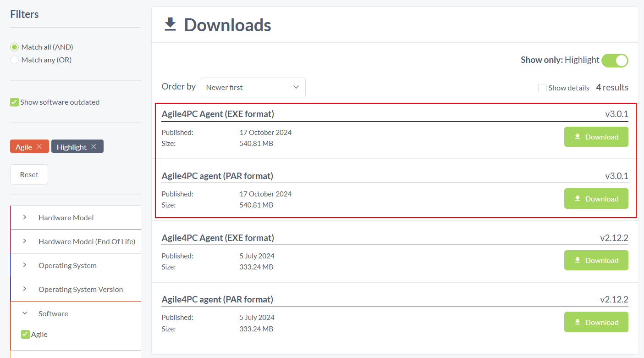The height and width of the screenshot is (358, 644).
Task: Download Agile4PC agent PAR v2.12.2
Action: coord(596,322)
